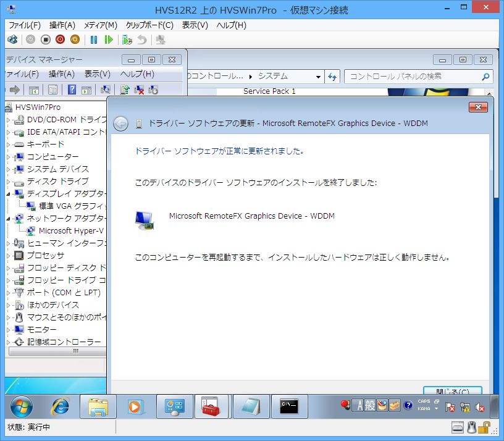Open the 操作(A) menu of VM connection window
This screenshot has height=441, width=504.
62,25
